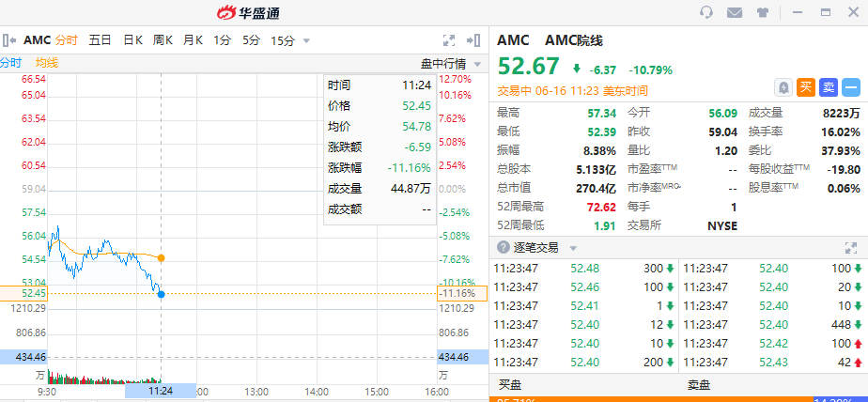Toggle the 均线 average line legend
The height and width of the screenshot is (402, 868).
tap(47, 63)
